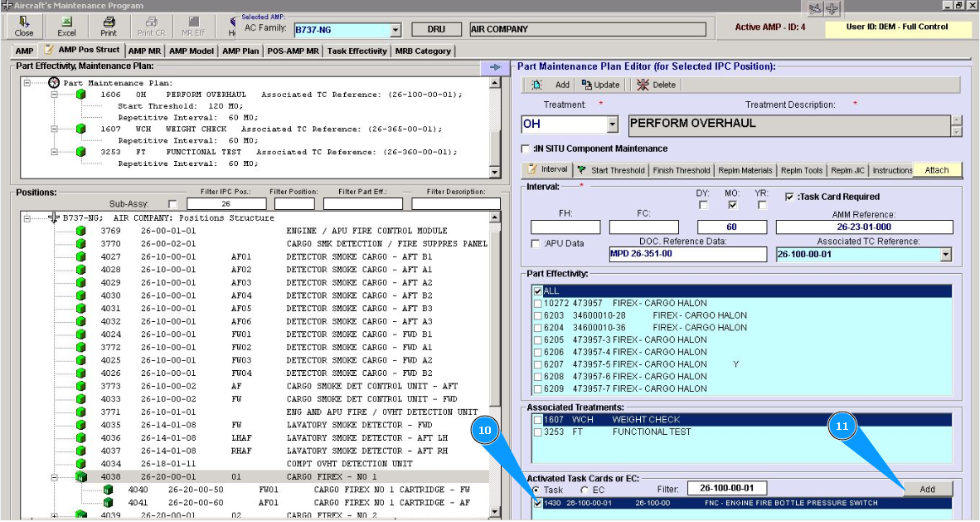Switch to the Task Effectivity tab
Image resolution: width=980 pixels, height=522 pixels.
coord(357,51)
